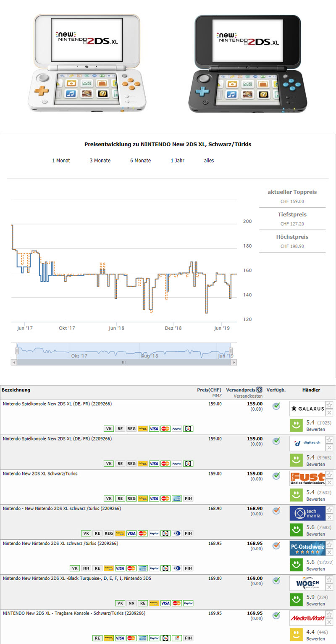Open the Nintendo New 2DS XL Schwarz/Türkis Fust offer
Image resolution: width=336 pixels, height=644 pixels.
coord(40,473)
